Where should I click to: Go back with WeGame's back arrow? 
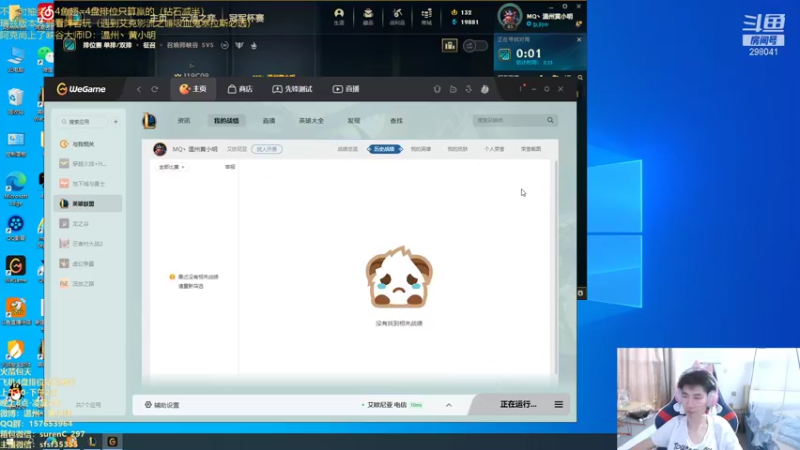(x=139, y=89)
